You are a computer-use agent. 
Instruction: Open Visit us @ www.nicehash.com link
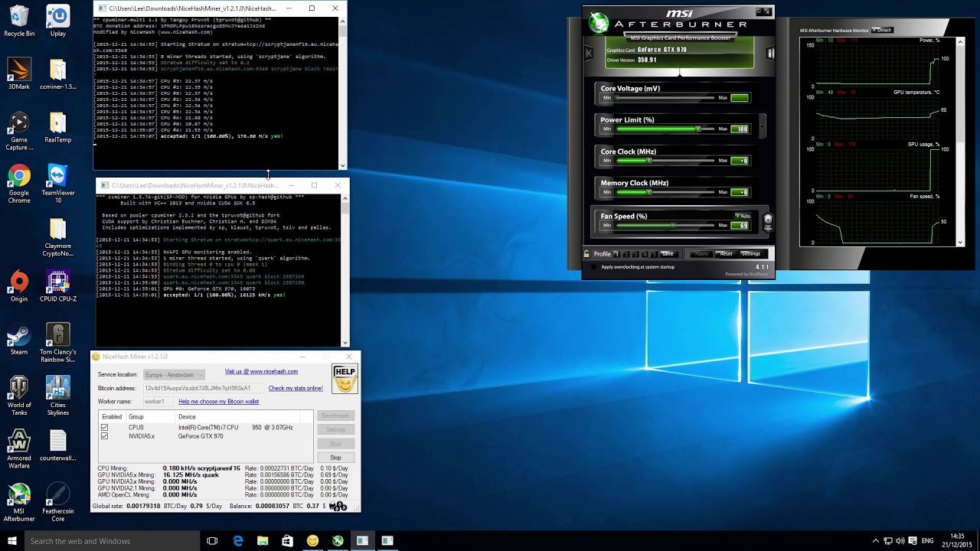click(261, 372)
